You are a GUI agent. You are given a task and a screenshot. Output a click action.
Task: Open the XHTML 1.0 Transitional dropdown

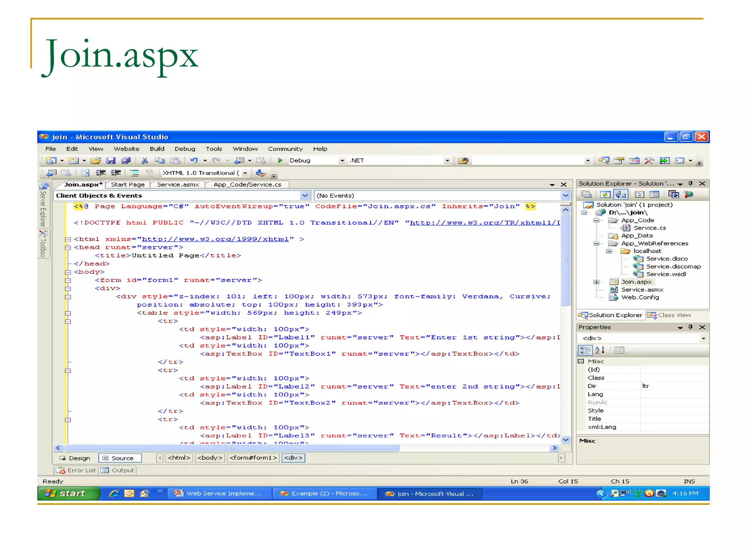click(245, 173)
